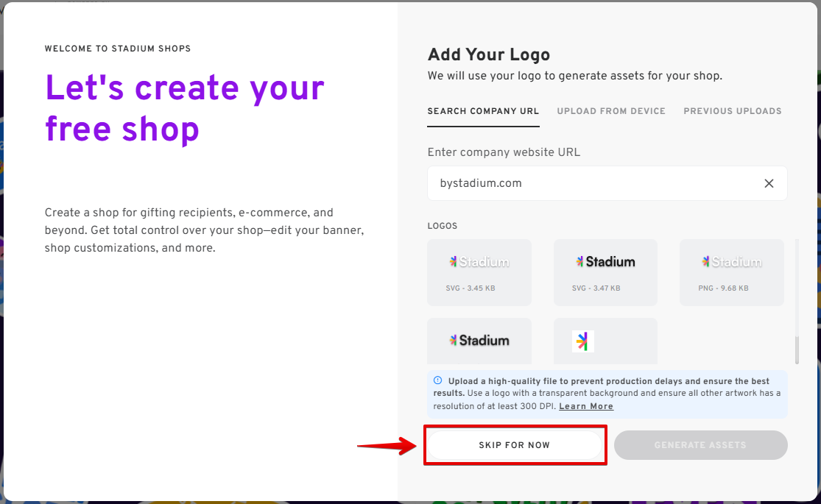The height and width of the screenshot is (504, 821).
Task: Select the black Stadium logo in the second row
Action: tap(479, 341)
